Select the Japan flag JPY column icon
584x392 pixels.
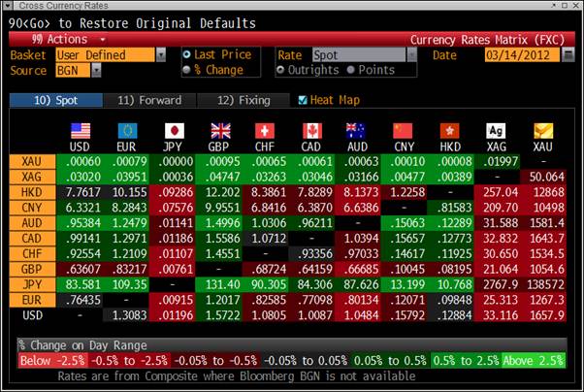tap(175, 130)
